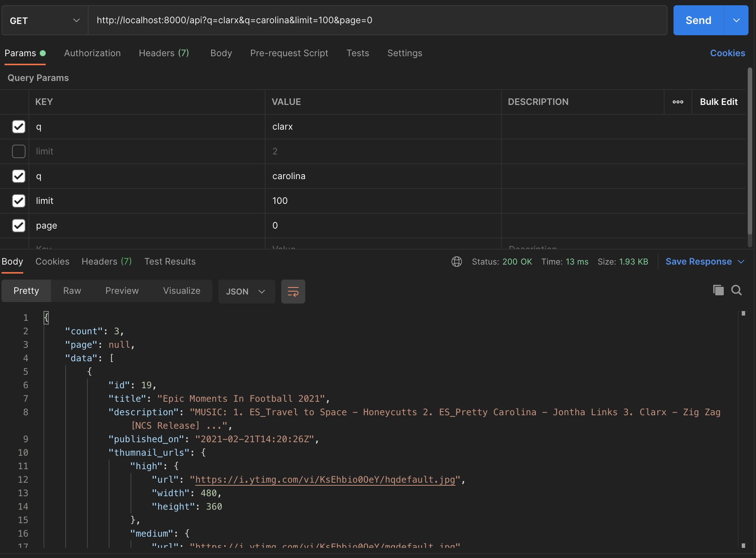Screen dimensions: 756x558
Task: Click the network globe icon
Action: (x=456, y=262)
